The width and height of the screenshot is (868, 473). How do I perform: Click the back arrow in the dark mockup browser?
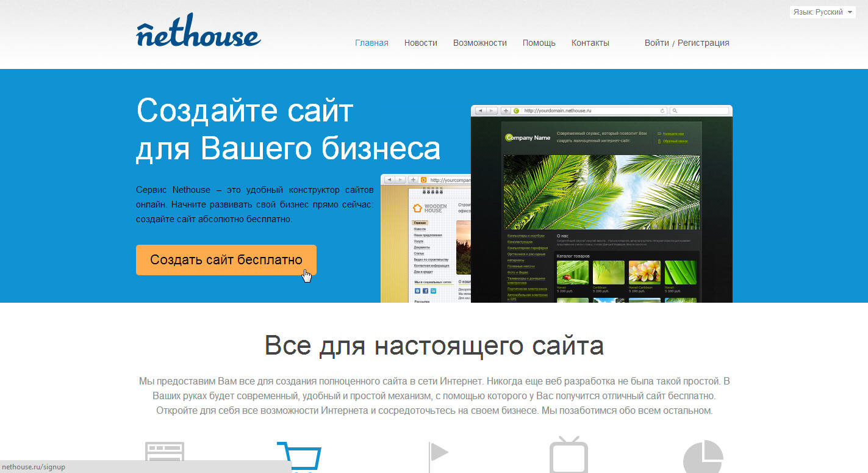pyautogui.click(x=481, y=110)
